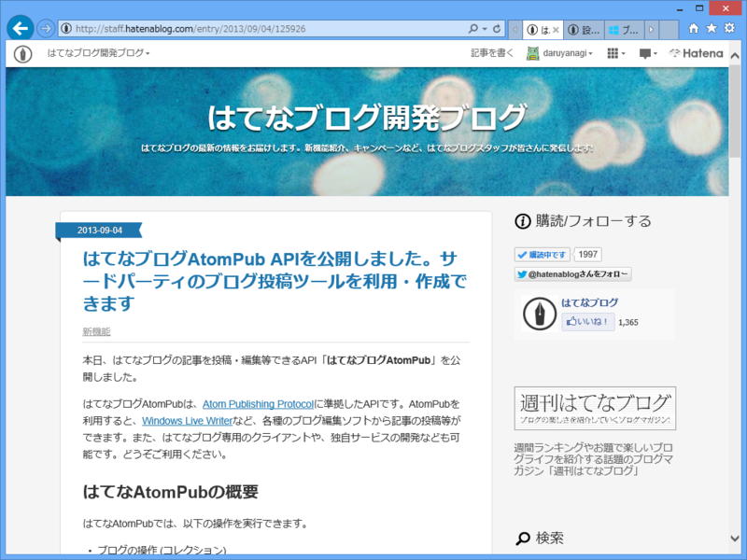This screenshot has width=747, height=560.
Task: Click the vertical scrollbar thumb
Action: coord(735,111)
